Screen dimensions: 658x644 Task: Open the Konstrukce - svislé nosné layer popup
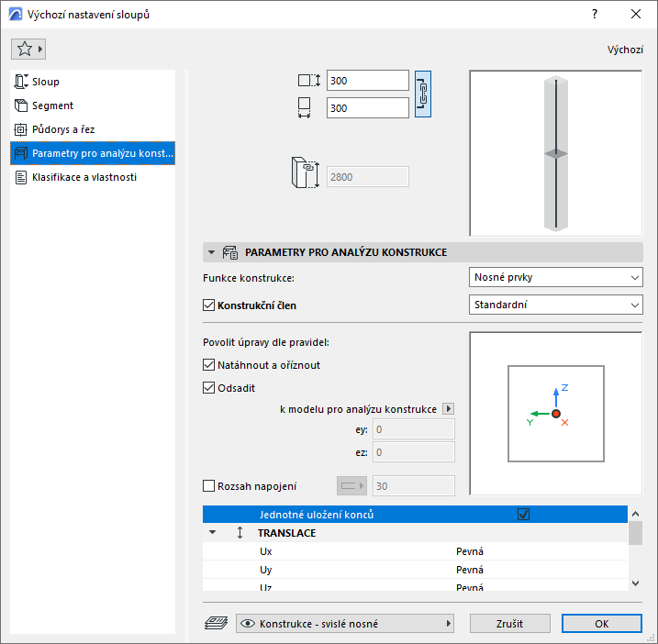[345, 624]
